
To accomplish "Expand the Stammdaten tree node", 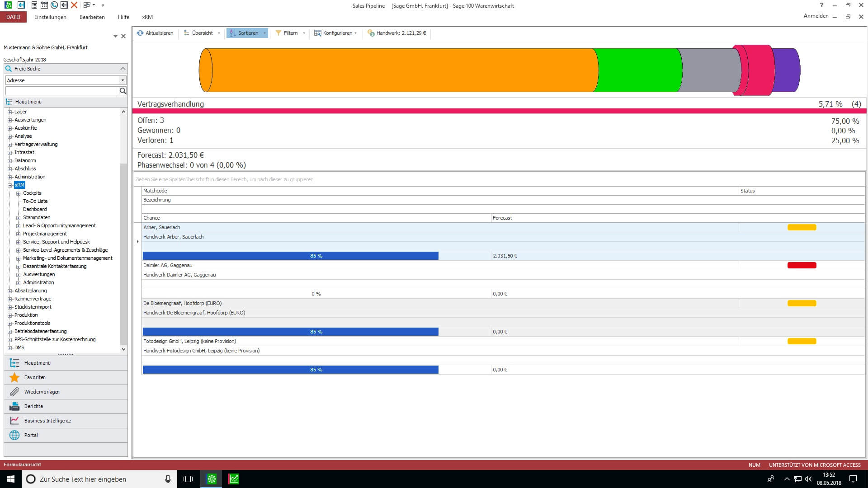I will point(19,217).
